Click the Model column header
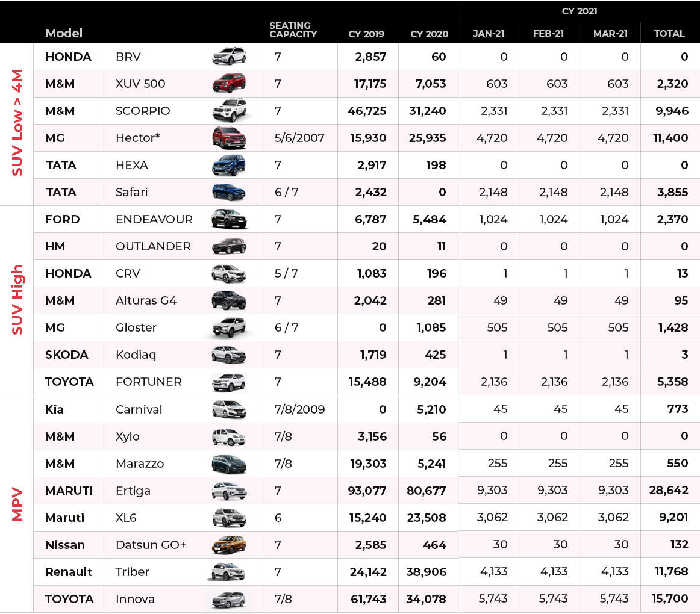This screenshot has width=700, height=614. click(64, 33)
